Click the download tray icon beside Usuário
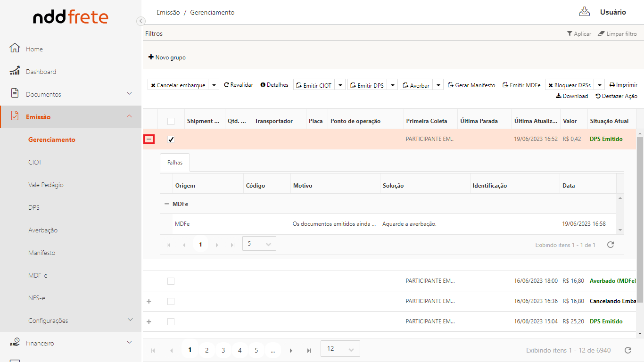 (584, 12)
